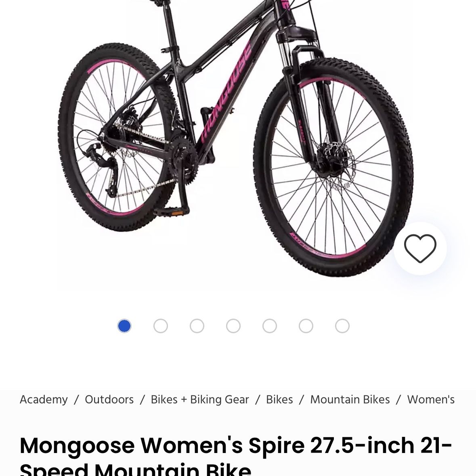Go to the Bikes breadcrumb
The height and width of the screenshot is (476, 476).
pos(279,400)
